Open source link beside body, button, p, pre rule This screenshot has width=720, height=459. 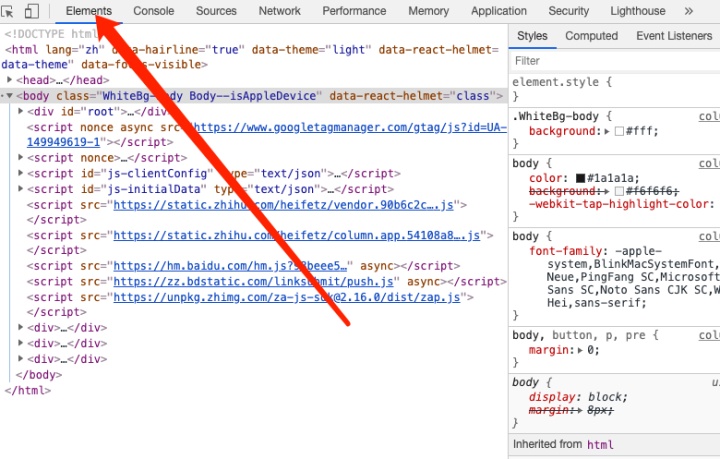[x=709, y=335]
